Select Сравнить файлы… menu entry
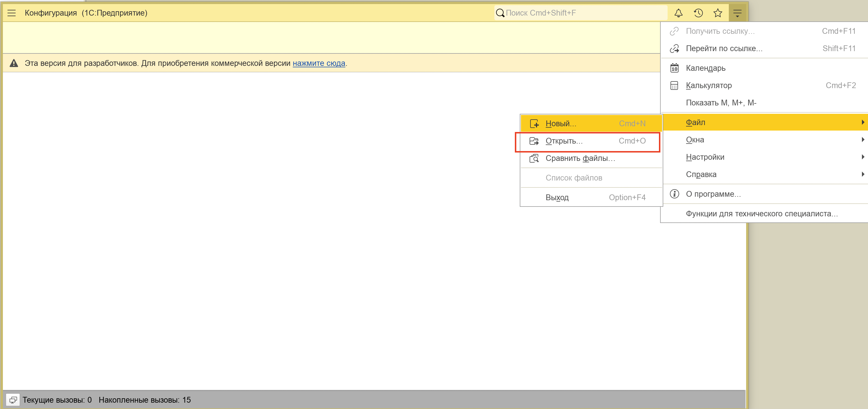This screenshot has height=409, width=868. point(591,158)
